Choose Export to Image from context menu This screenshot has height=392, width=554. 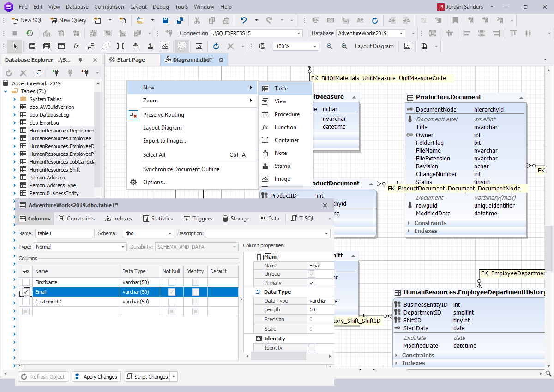164,141
